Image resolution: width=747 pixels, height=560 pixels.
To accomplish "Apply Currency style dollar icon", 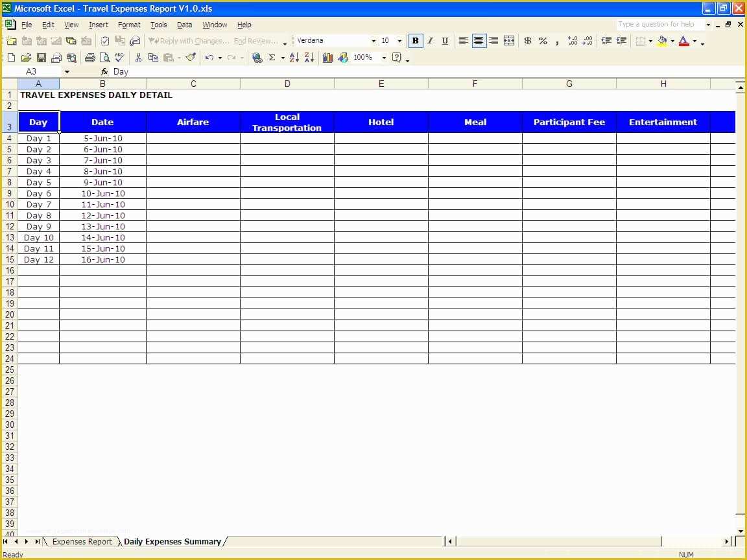I will (528, 41).
